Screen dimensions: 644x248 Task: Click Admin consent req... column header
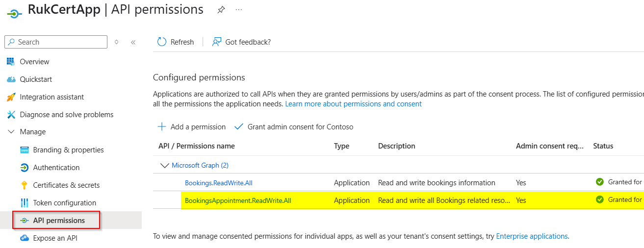(550, 146)
